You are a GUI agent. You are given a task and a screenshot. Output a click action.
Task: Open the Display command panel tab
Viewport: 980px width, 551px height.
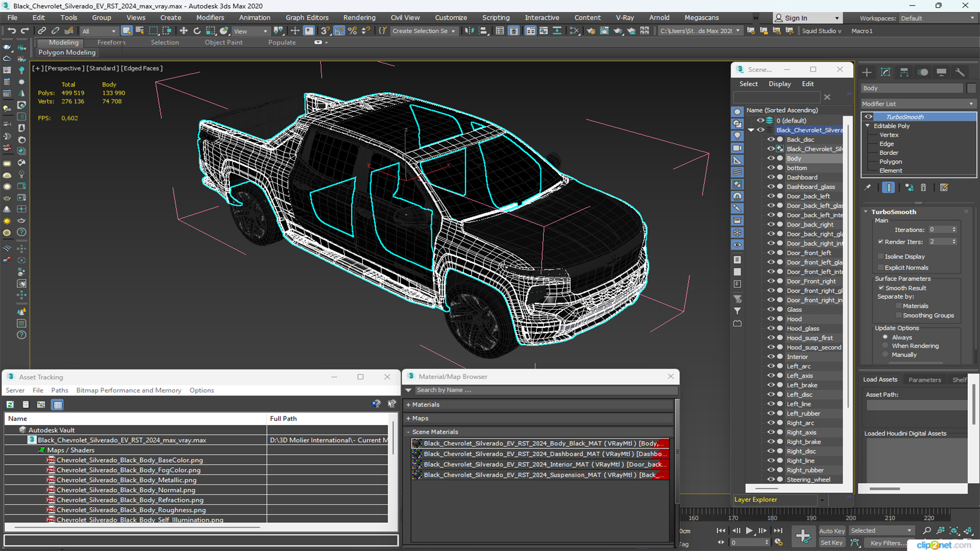coord(942,72)
